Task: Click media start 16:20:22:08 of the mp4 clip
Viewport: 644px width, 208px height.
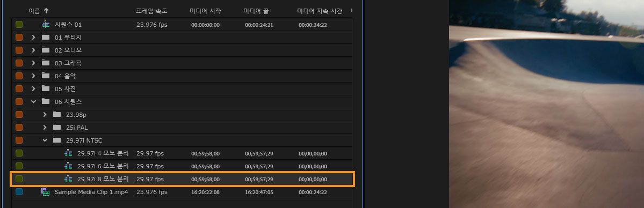Action: click(205, 192)
